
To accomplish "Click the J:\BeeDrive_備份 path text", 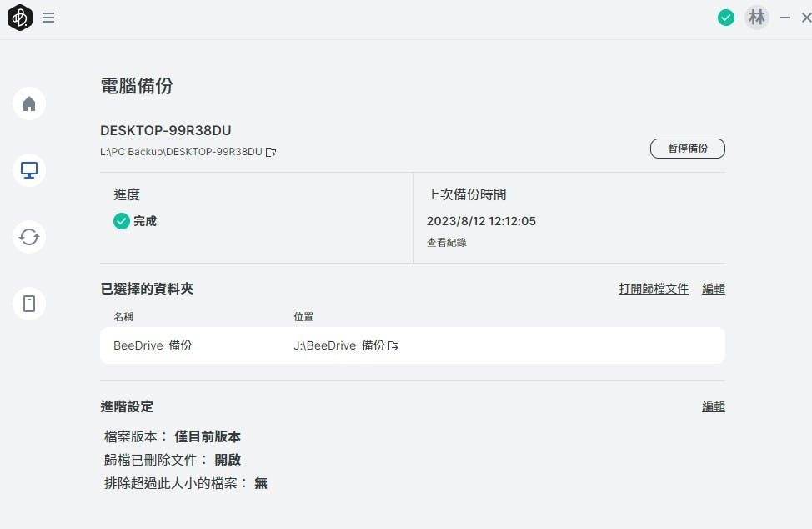I will [338, 345].
